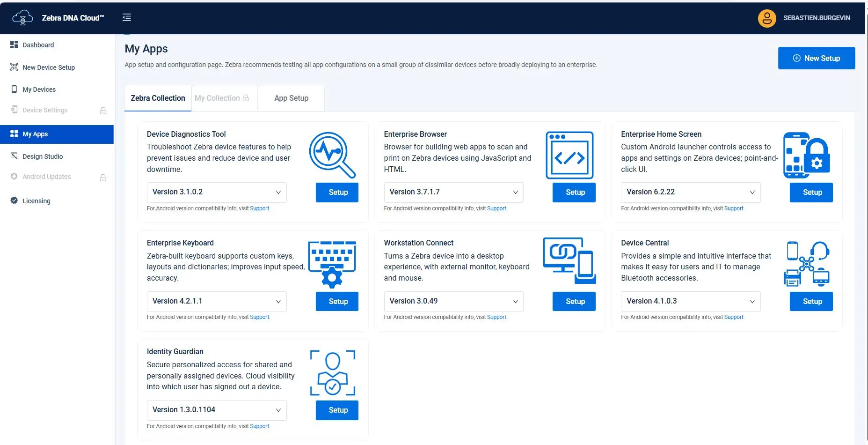Screen dimensions: 868x445
Task: Click the New Device Setup QR icon
Action: tap(14, 67)
